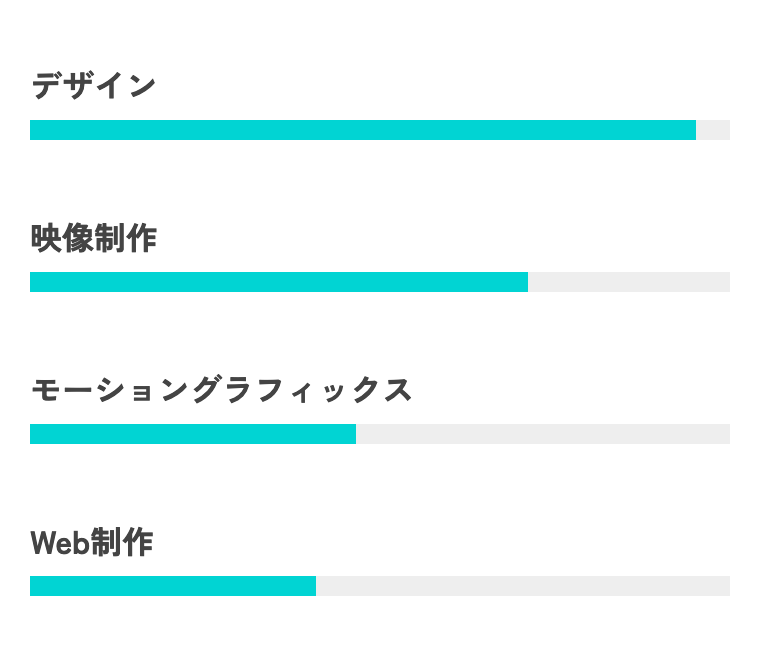Click the far right end of the モーショングラフィックス bar

(728, 434)
